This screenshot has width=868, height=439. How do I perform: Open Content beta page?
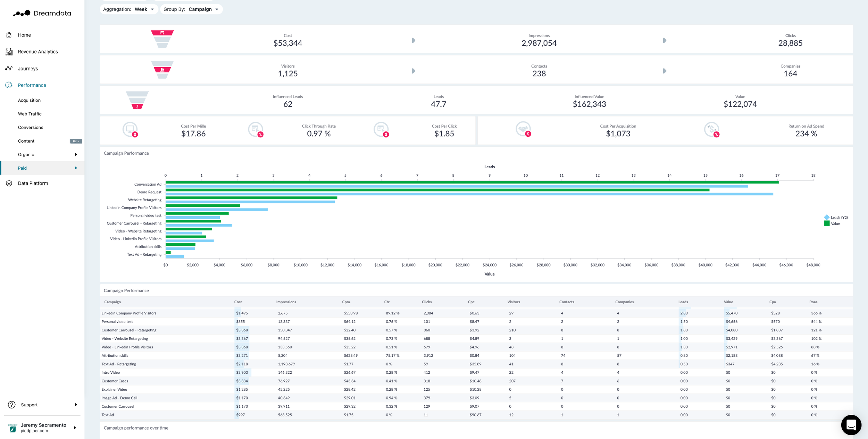[26, 141]
